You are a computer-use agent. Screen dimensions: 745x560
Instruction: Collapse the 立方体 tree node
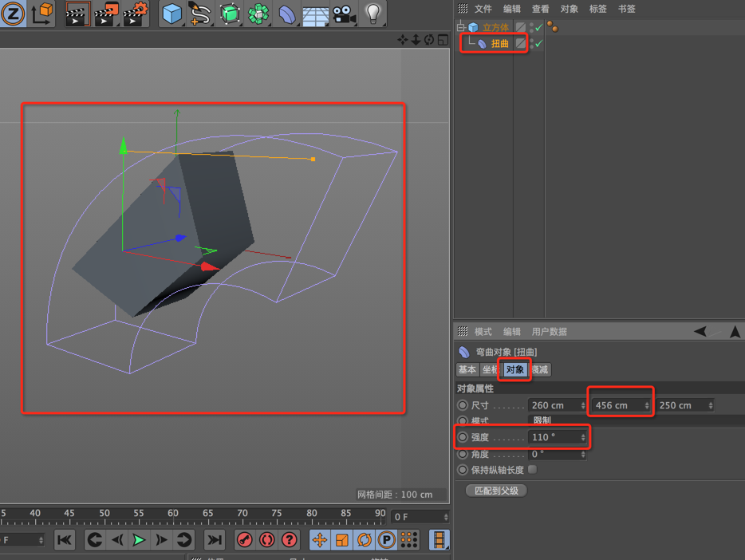tap(460, 27)
